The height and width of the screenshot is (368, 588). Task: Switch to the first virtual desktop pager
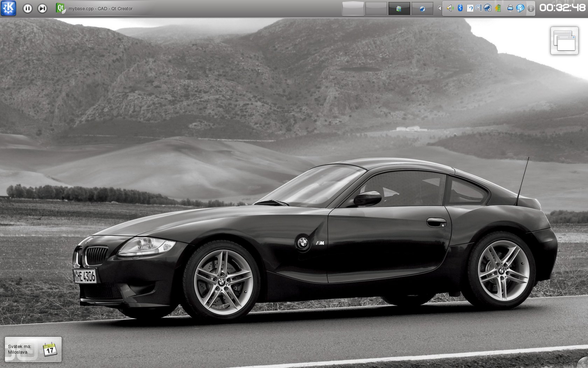pos(353,8)
